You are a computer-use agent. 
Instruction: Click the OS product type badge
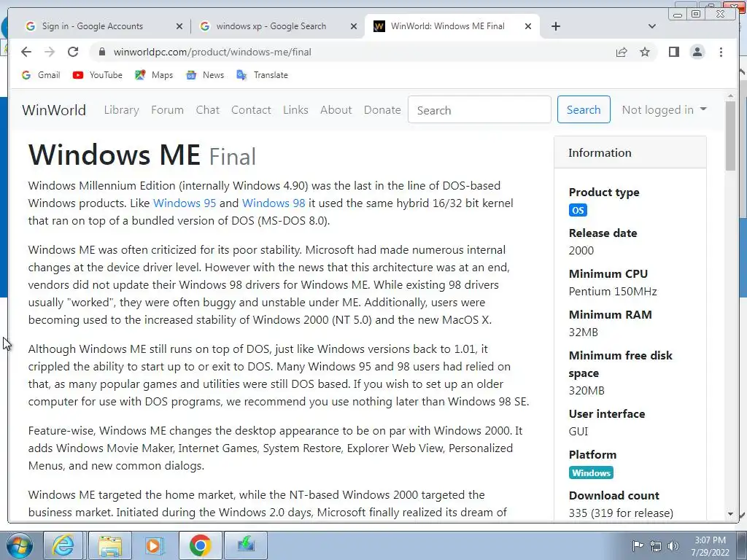click(x=578, y=211)
